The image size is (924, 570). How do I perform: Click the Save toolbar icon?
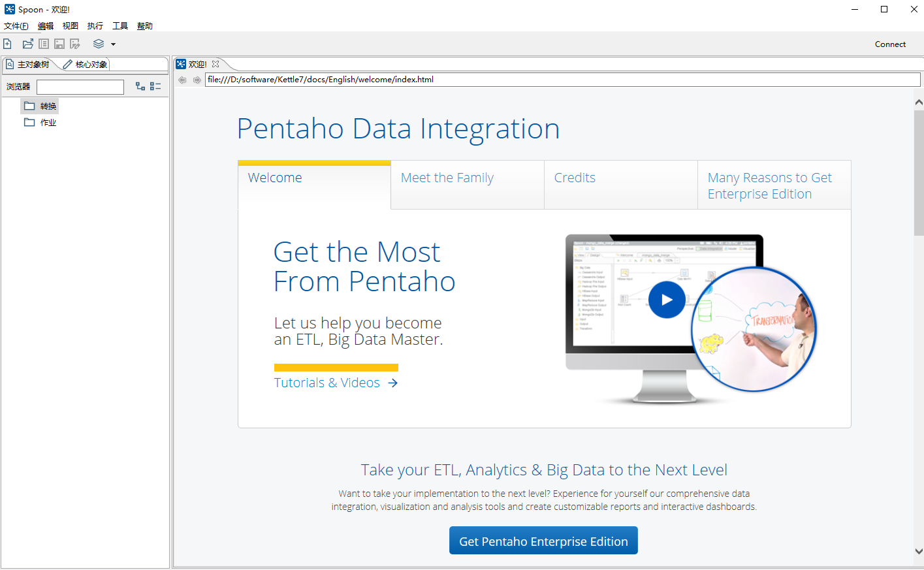coord(59,44)
